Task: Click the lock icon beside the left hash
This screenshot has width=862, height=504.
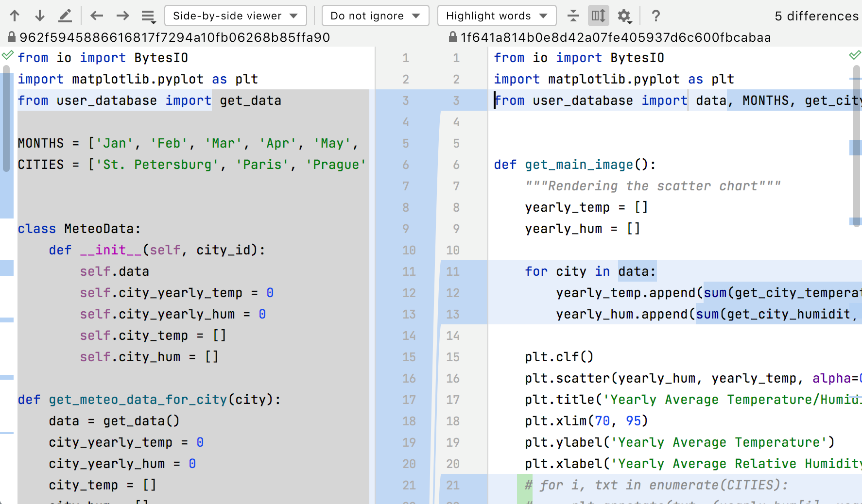Action: [x=11, y=36]
